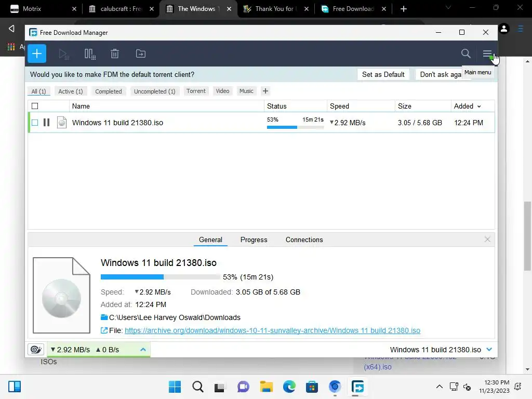Open Microsoft Edge from the taskbar
Viewport: 532px width, 399px height.
pos(289,387)
